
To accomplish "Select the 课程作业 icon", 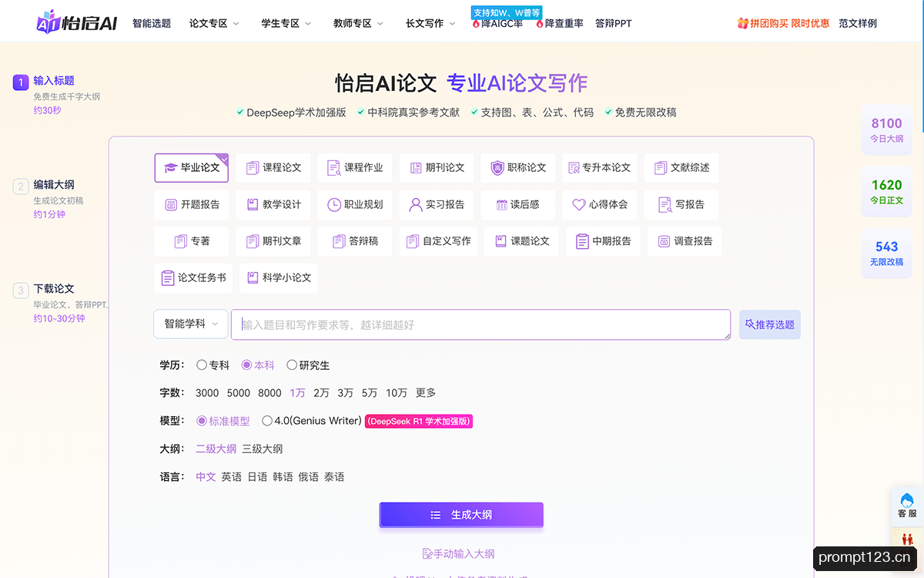I will tap(333, 167).
